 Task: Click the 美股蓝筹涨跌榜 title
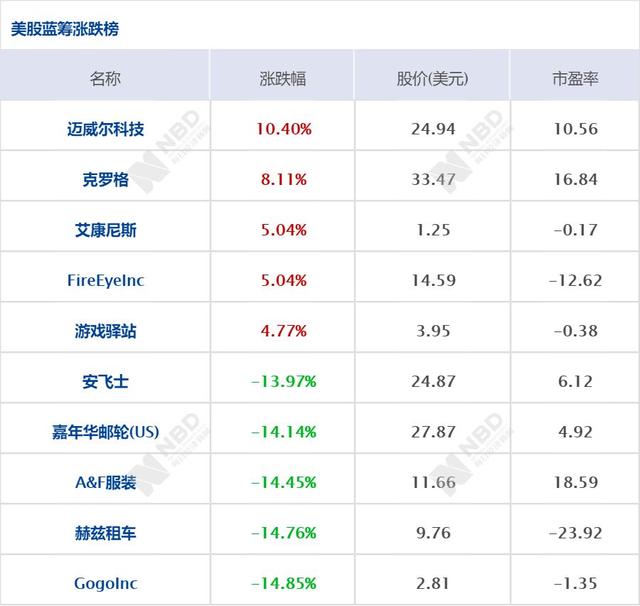[x=65, y=29]
